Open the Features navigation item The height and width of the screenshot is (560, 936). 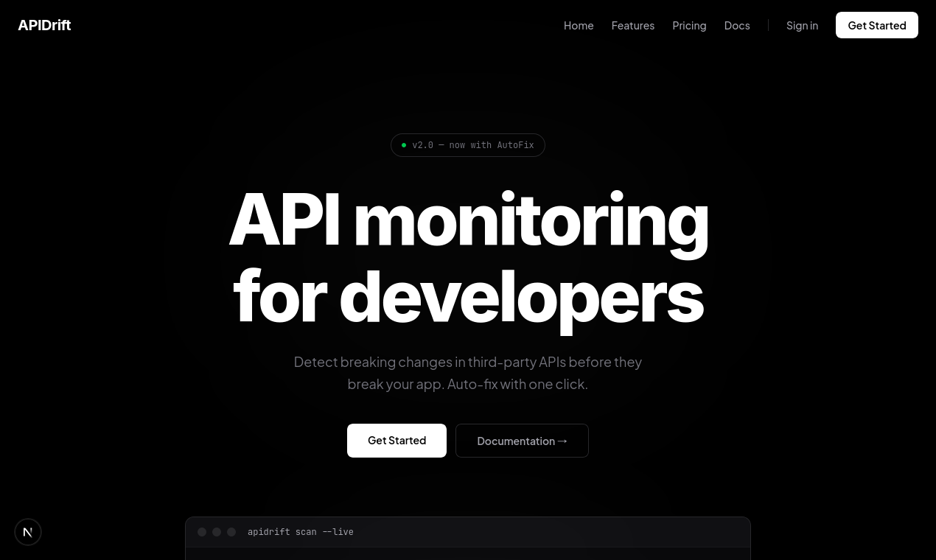[632, 25]
